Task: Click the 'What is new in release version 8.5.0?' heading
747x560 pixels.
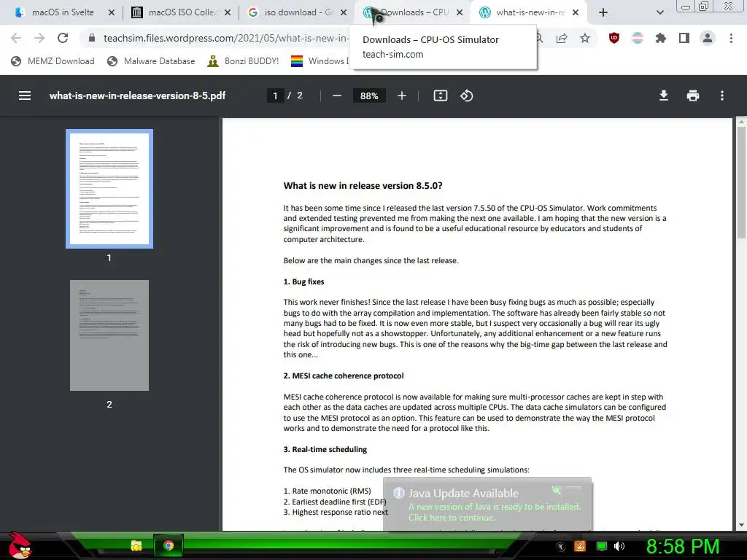Action: click(x=363, y=186)
